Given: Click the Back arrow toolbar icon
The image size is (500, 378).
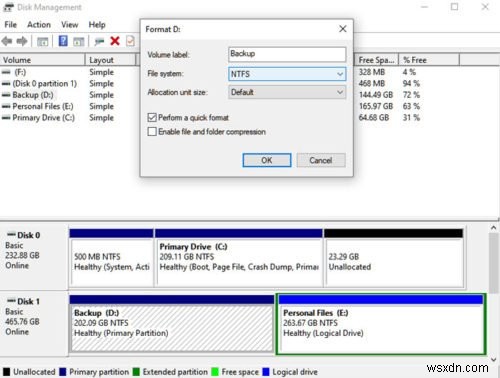Looking at the screenshot, I should coord(7,41).
